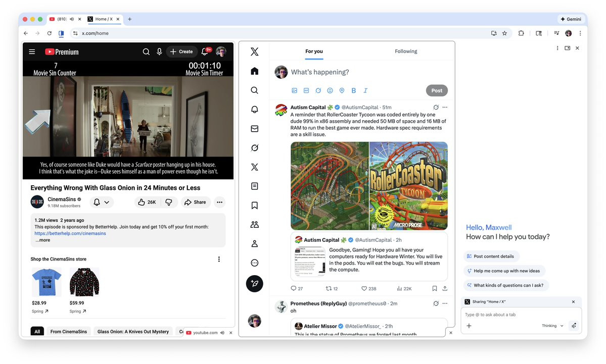Open the Thinking model dropdown
Viewport: 606px width, 364px height.
point(552,326)
